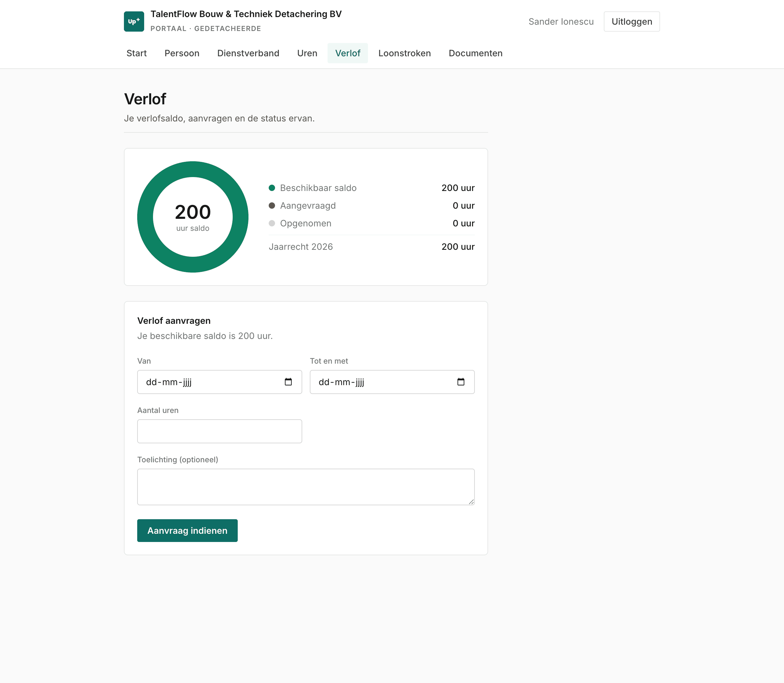The height and width of the screenshot is (683, 784).
Task: Click the Uitloggen button
Action: [632, 22]
